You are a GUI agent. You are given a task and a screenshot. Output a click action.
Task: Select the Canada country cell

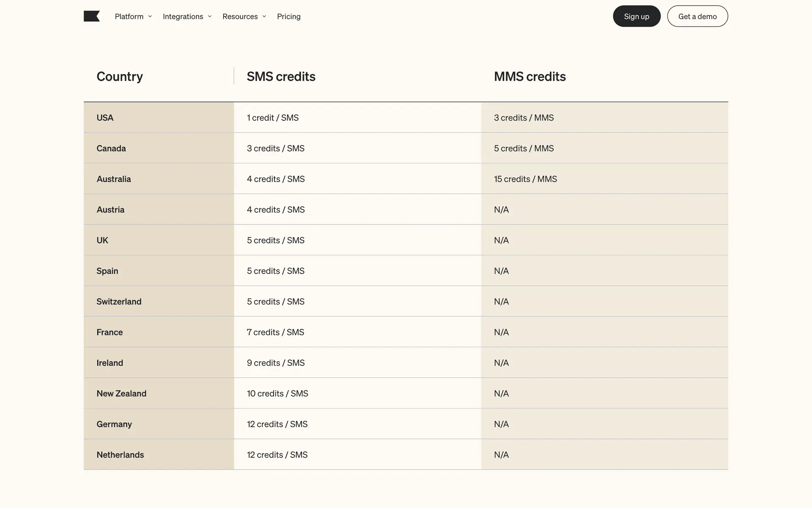[x=111, y=149]
